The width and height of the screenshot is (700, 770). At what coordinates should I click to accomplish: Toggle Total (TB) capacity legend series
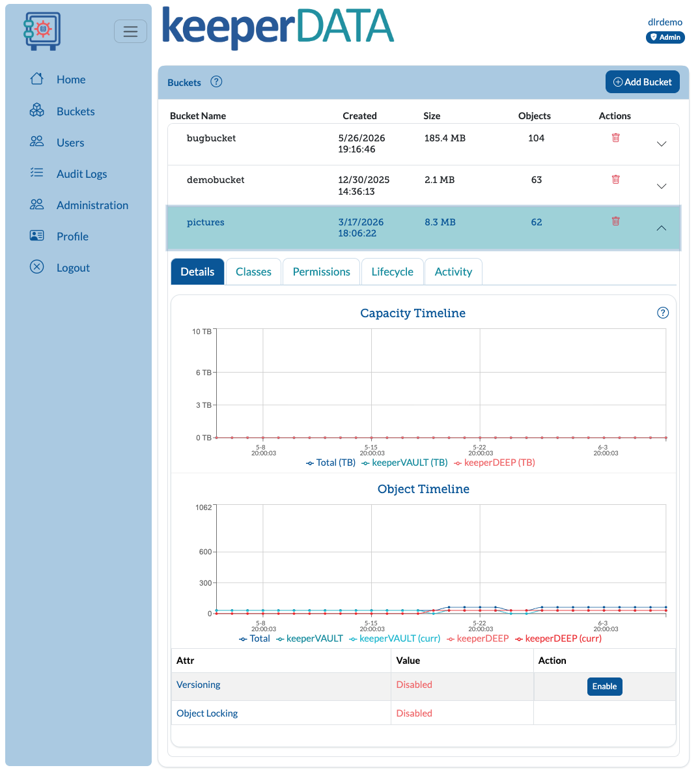click(x=330, y=463)
